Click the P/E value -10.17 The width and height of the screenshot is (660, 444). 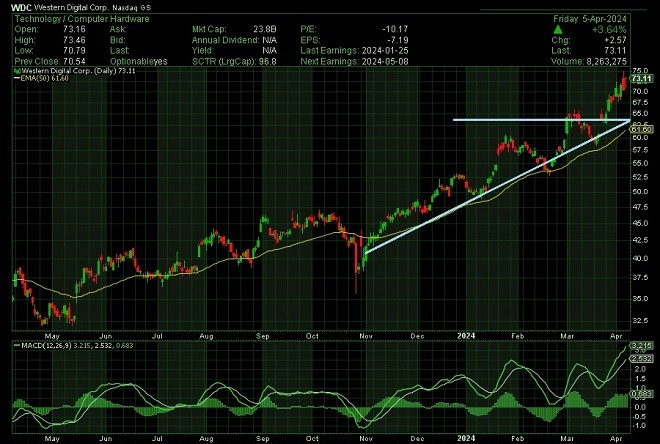(x=395, y=29)
